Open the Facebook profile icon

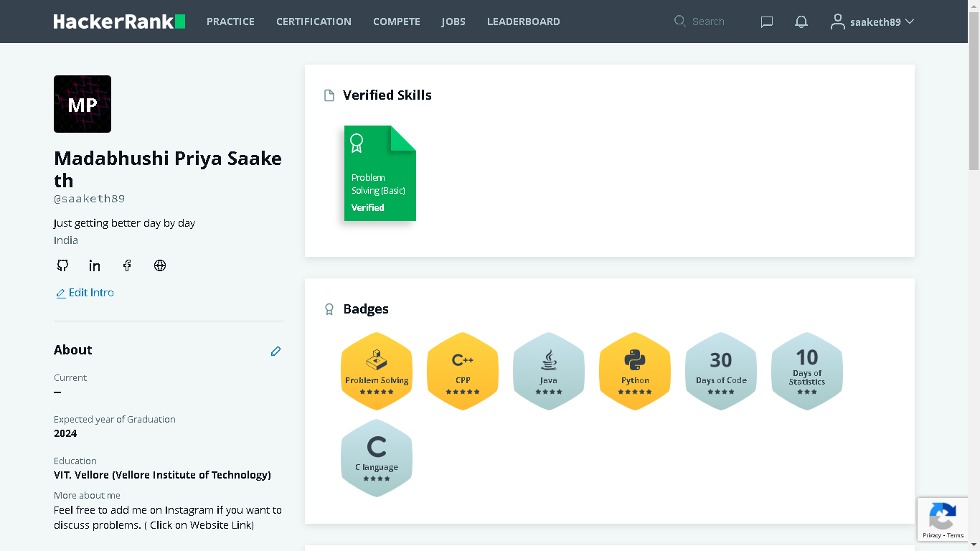pyautogui.click(x=127, y=265)
